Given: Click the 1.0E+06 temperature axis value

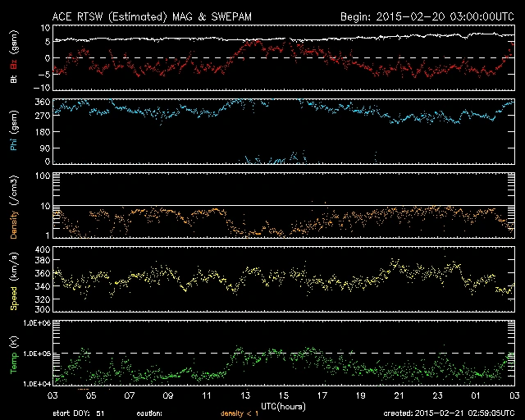Looking at the screenshot, I should pyautogui.click(x=33, y=324).
